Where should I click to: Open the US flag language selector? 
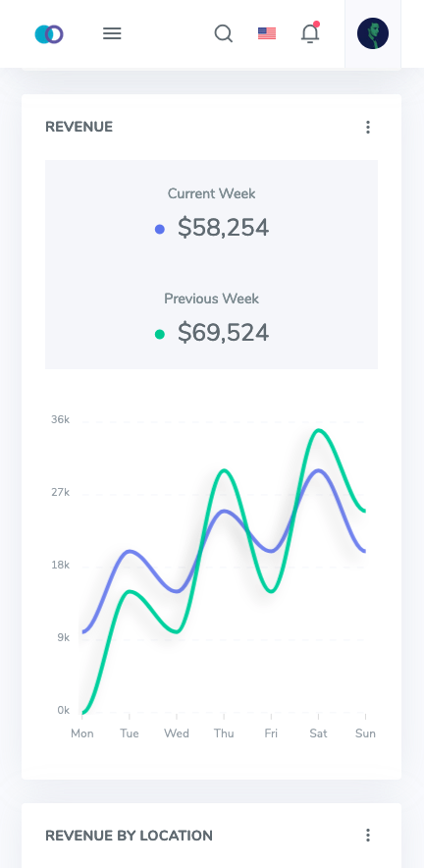click(267, 33)
